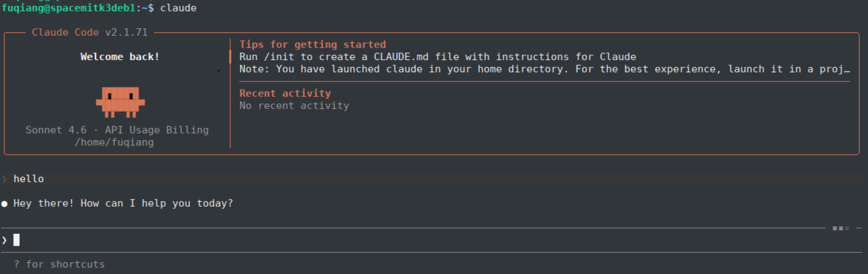
Task: Click the typed "claude" command
Action: click(179, 8)
